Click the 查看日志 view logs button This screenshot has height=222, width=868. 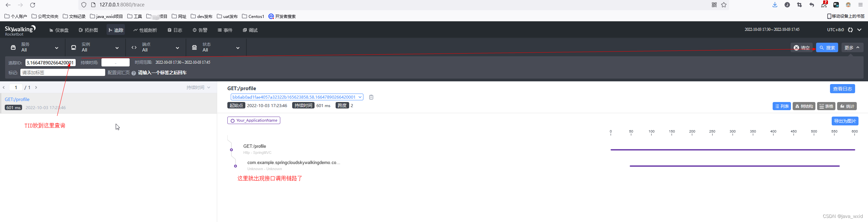click(x=842, y=88)
